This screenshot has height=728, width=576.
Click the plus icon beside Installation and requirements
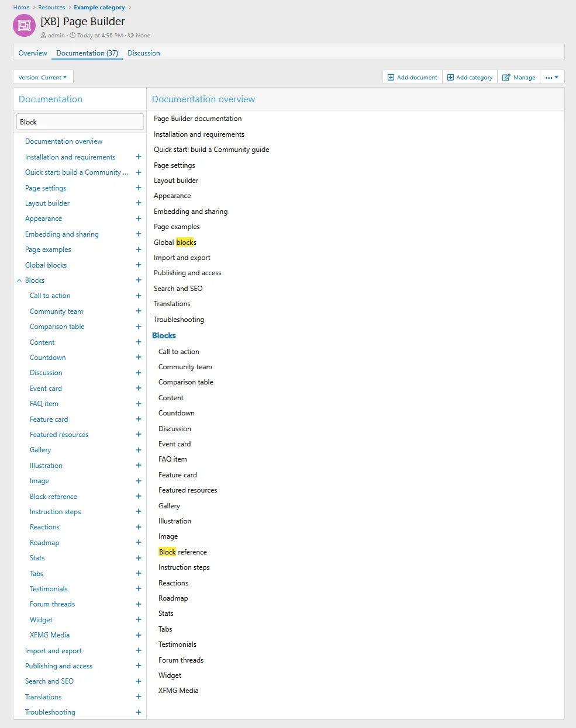point(139,157)
